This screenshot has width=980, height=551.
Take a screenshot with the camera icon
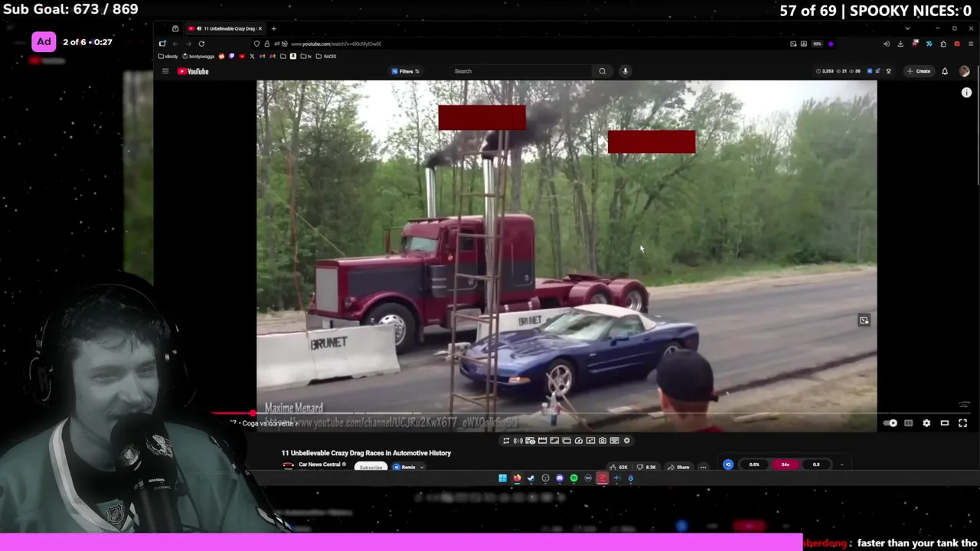603,441
